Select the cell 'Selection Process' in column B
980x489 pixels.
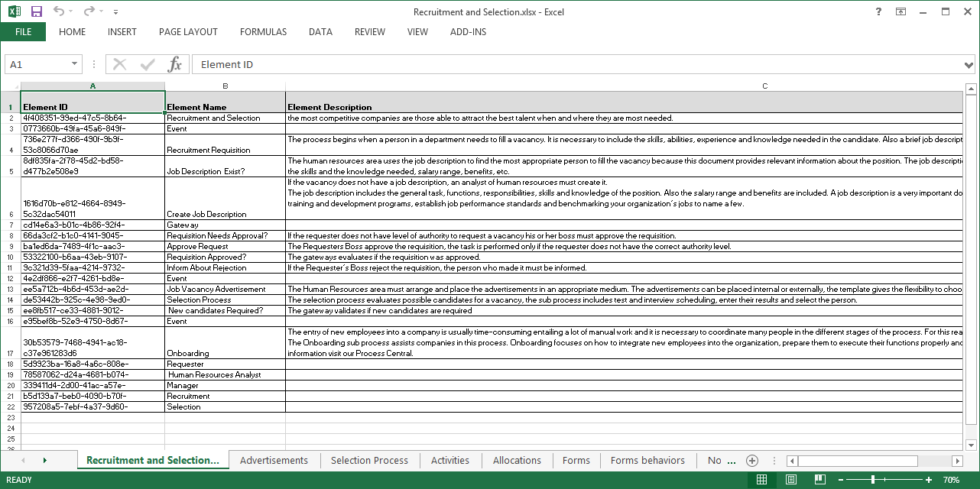[225, 300]
